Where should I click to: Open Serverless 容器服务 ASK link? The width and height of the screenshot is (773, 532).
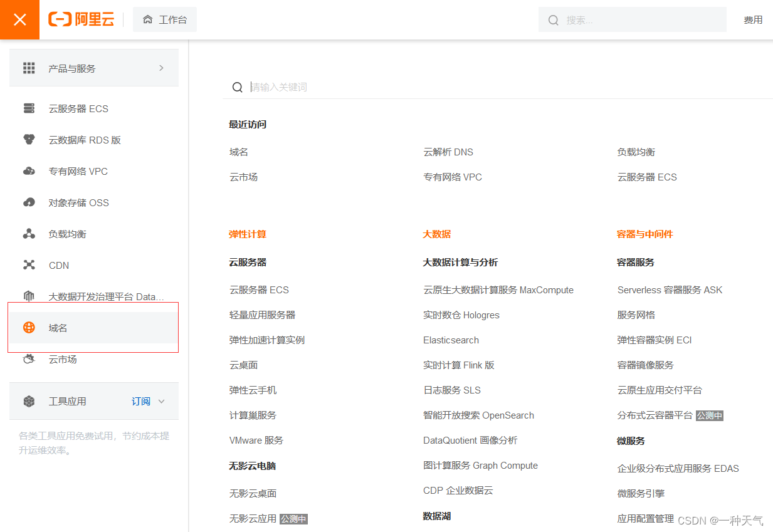click(670, 289)
